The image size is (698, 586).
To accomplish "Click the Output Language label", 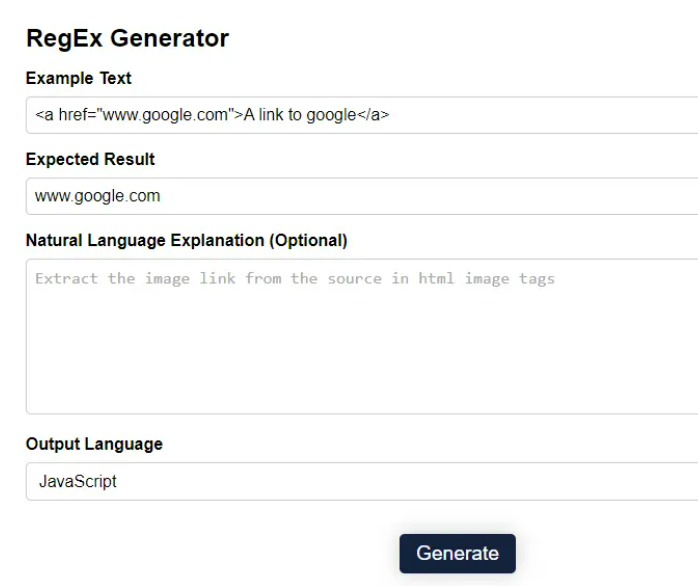I will [94, 444].
